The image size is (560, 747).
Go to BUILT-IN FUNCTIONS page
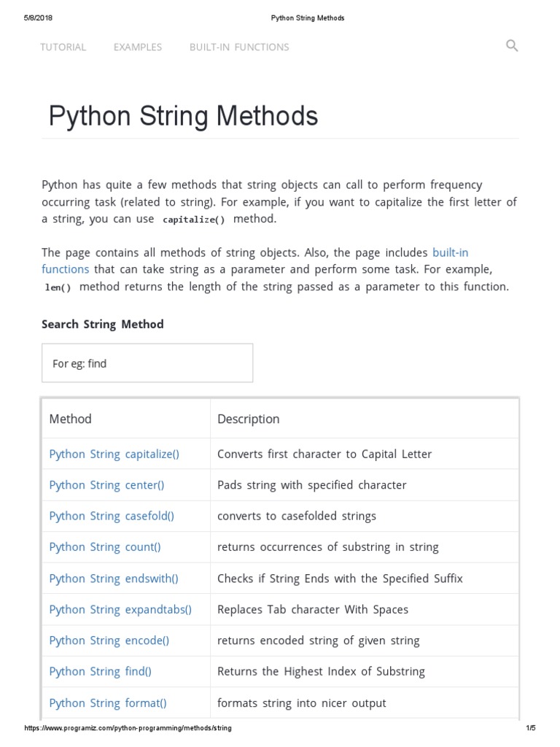click(x=239, y=47)
